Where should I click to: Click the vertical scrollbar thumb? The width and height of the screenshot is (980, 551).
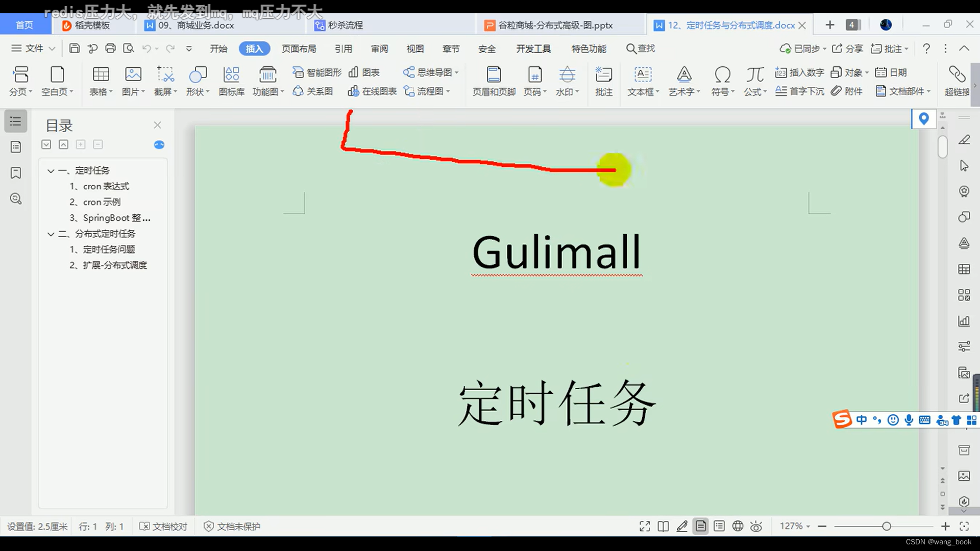click(943, 147)
